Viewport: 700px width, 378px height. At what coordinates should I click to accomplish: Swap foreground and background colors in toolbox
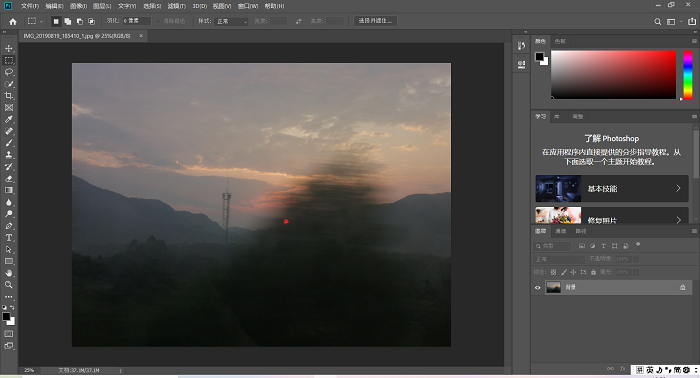12,307
